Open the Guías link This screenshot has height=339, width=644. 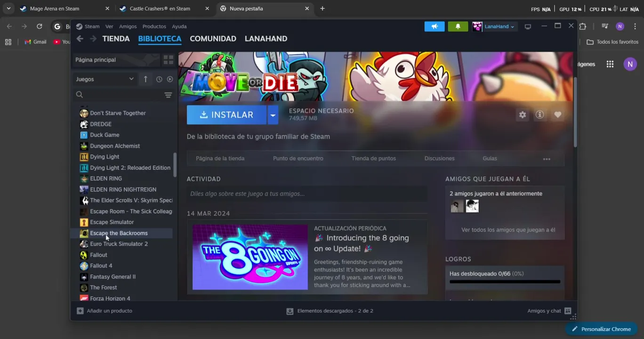490,159
